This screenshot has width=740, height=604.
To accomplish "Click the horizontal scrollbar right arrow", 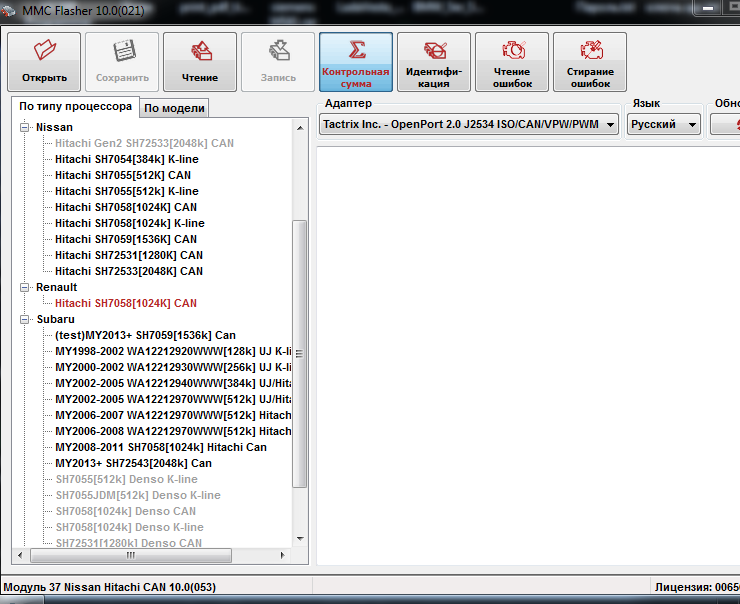I will [283, 555].
